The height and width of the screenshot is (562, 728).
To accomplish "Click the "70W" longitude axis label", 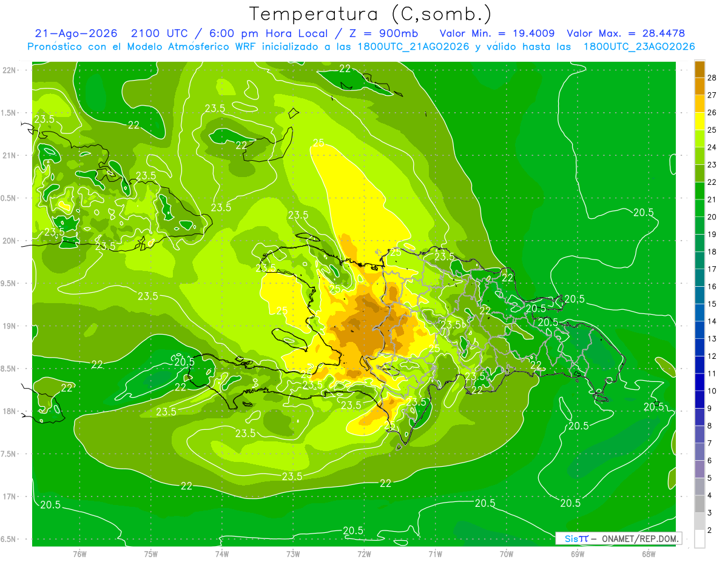I will 507,554.
